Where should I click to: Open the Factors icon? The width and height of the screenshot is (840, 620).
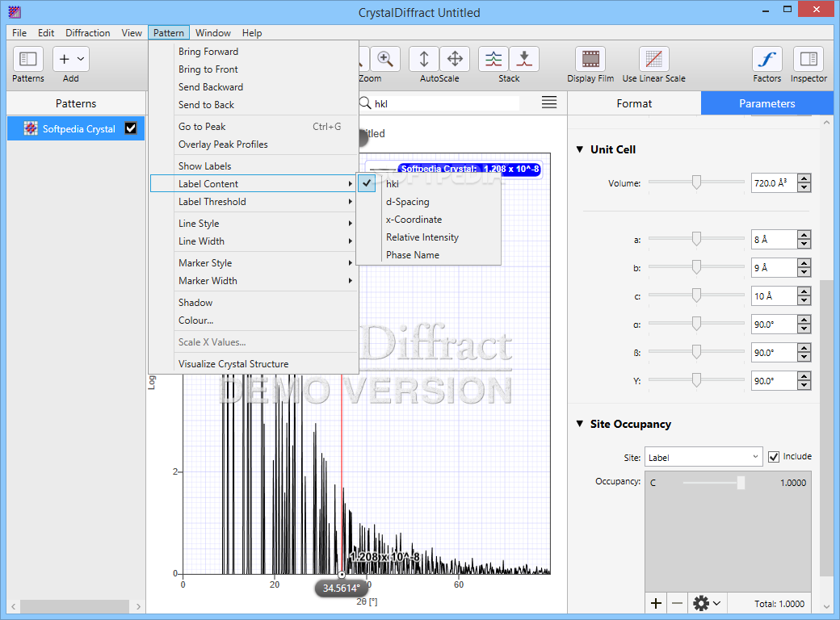click(x=767, y=58)
